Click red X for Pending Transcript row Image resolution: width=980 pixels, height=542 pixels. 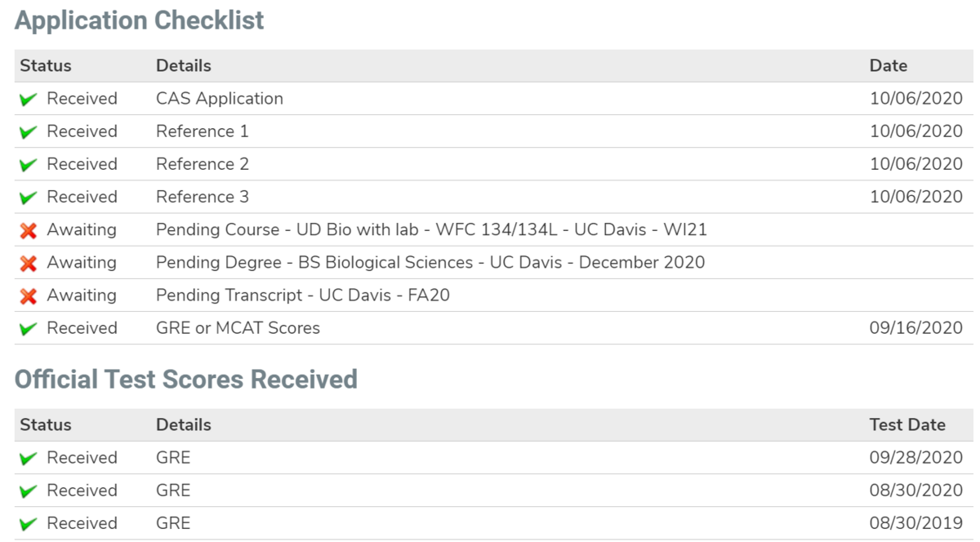point(29,295)
